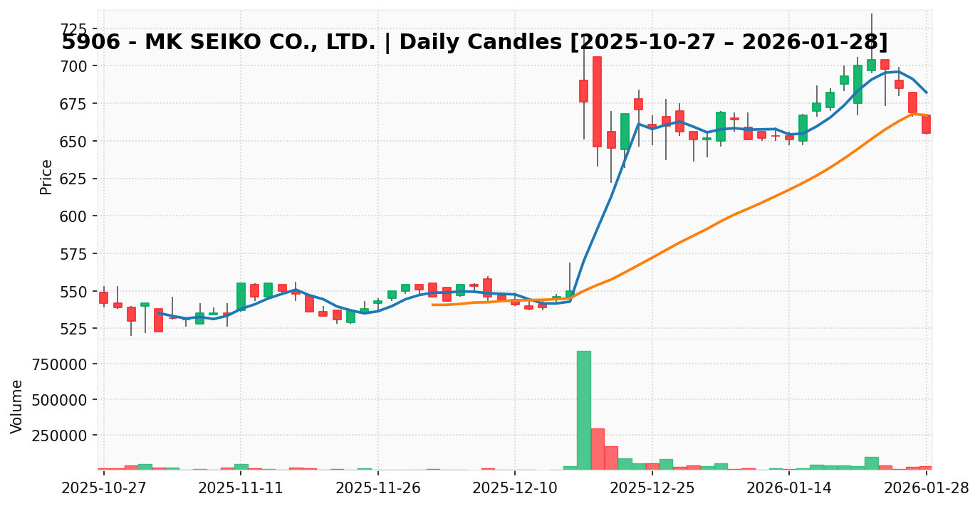Select the 2025-10-27 date axis label

pyautogui.click(x=104, y=489)
